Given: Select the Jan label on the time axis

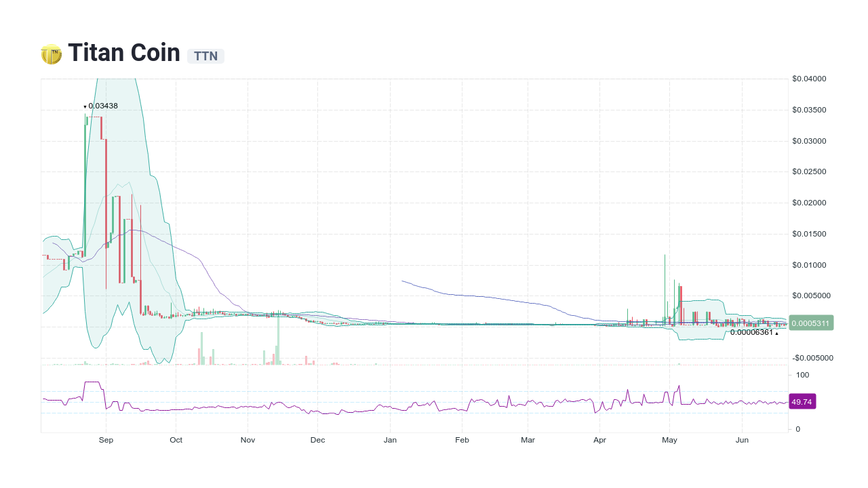Looking at the screenshot, I should click(x=391, y=440).
